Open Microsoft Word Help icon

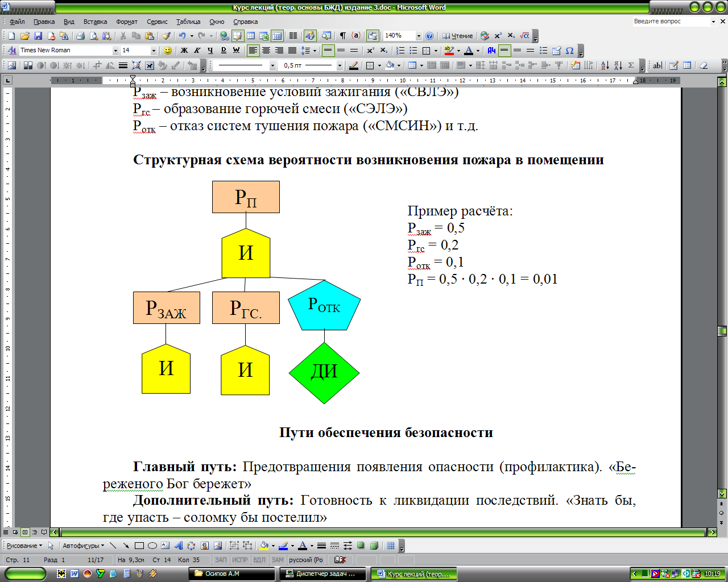pyautogui.click(x=429, y=36)
